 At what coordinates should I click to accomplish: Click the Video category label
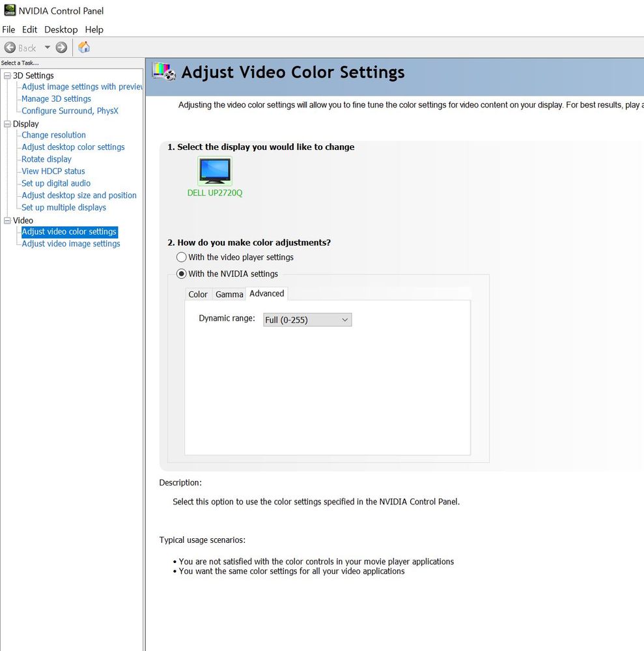(23, 220)
